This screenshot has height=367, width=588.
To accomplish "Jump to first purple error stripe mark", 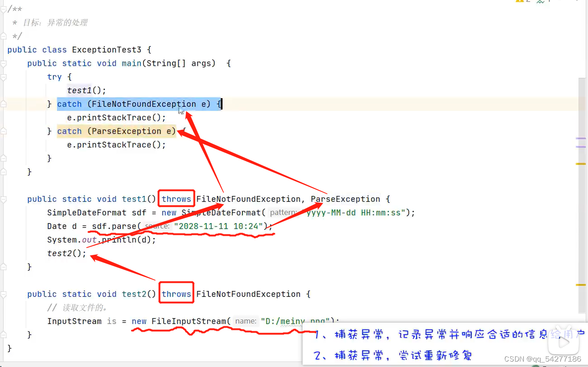I will click(581, 138).
